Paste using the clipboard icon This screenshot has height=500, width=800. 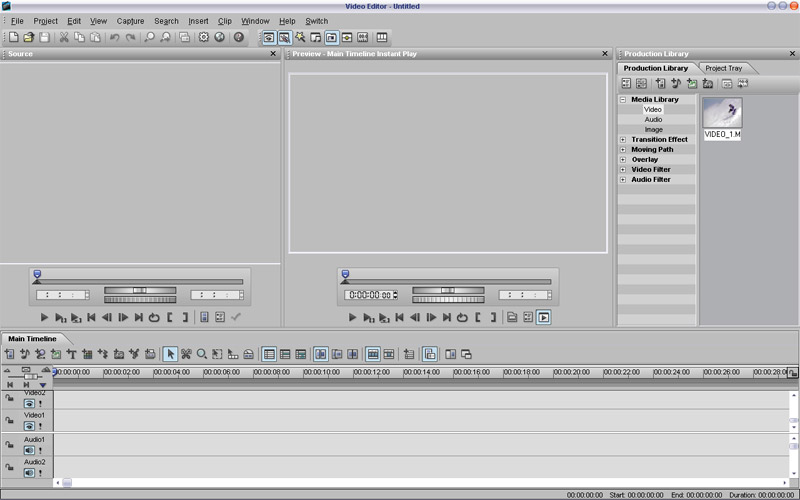95,37
